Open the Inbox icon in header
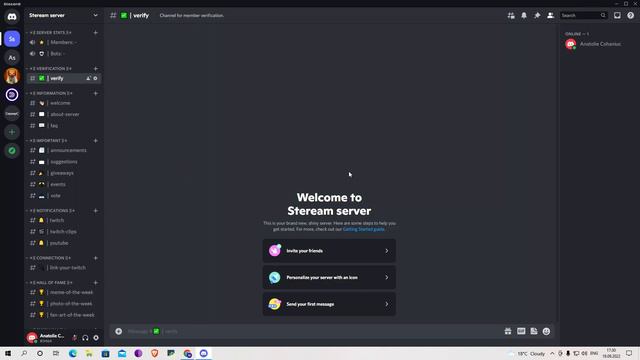This screenshot has height=360, width=640. coord(617,16)
